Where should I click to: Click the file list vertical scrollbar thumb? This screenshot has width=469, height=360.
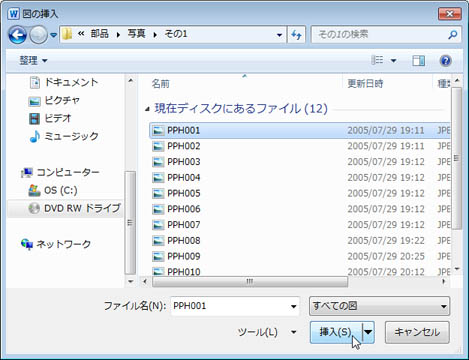coord(457,158)
